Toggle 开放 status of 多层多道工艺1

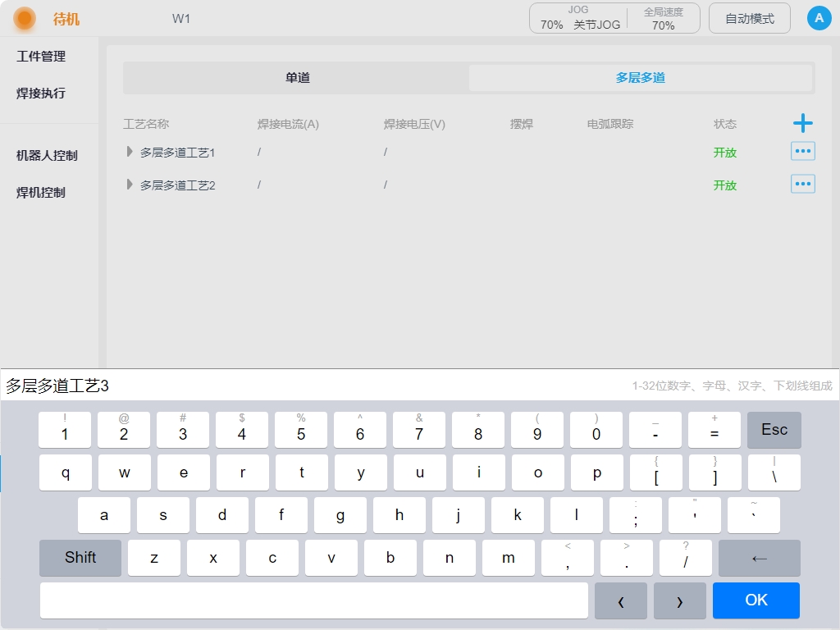coord(724,153)
